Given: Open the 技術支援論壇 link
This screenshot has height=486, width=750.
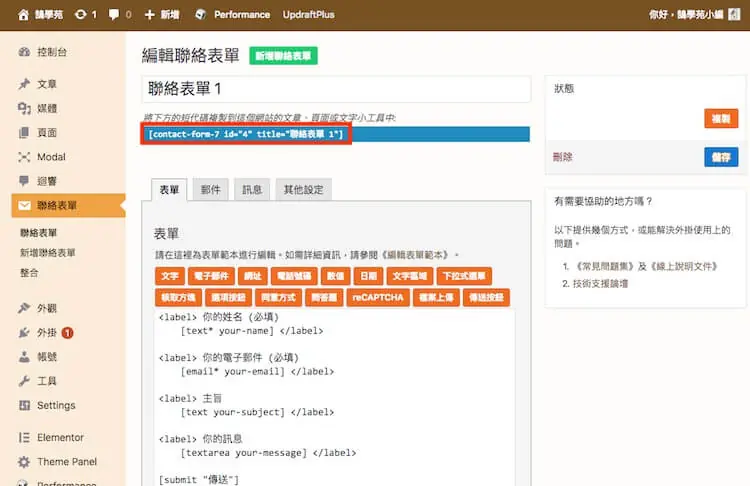Looking at the screenshot, I should (600, 284).
